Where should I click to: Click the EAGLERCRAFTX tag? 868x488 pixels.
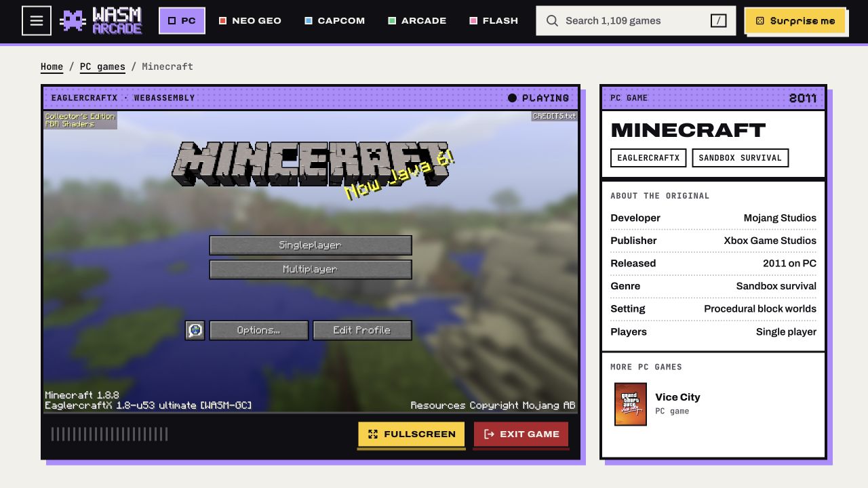coord(648,158)
